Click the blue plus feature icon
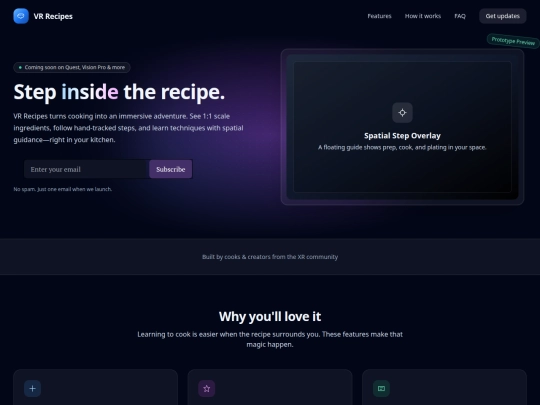The width and height of the screenshot is (540, 405). tap(32, 388)
